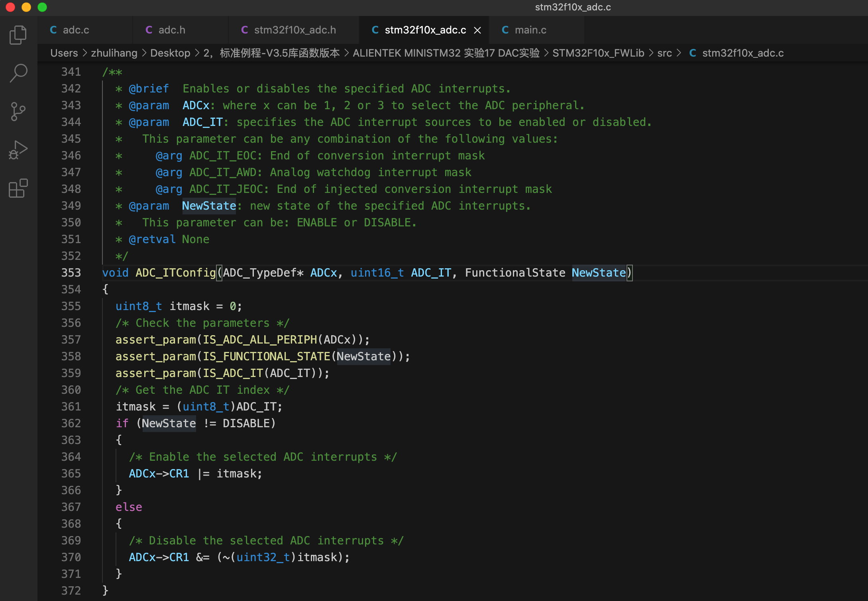Close the stm32f10x_adc.c tab
868x601 pixels.
click(x=477, y=30)
